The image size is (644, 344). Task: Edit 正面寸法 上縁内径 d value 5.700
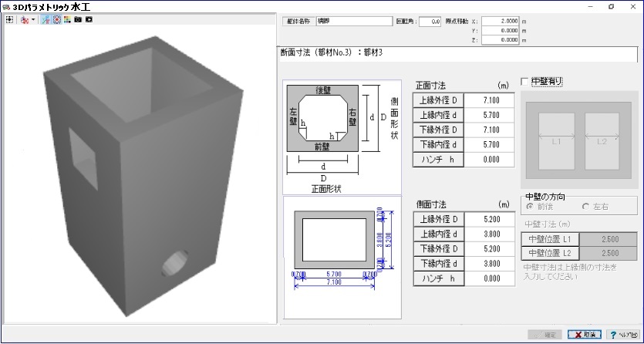point(489,115)
